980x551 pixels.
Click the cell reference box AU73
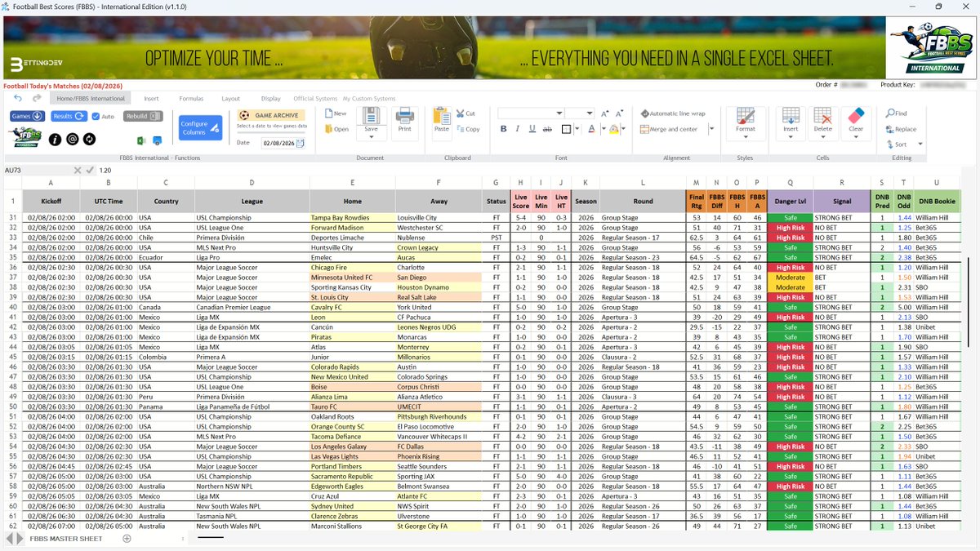(x=36, y=170)
